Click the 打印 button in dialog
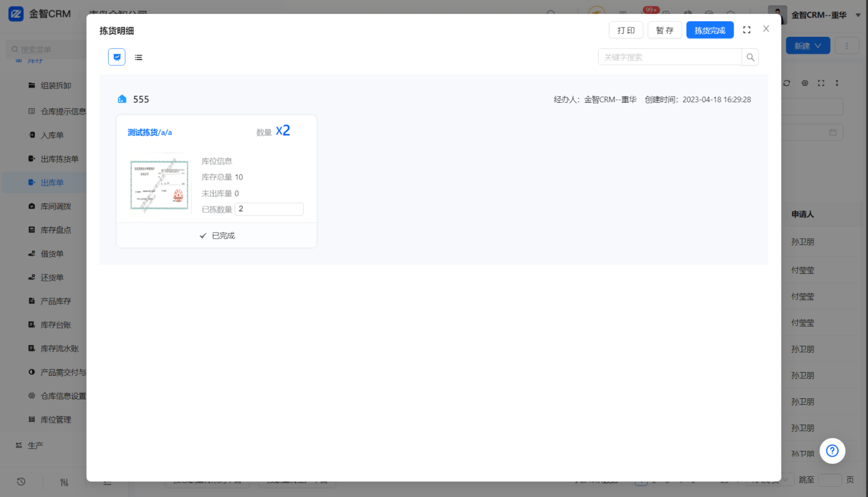The image size is (868, 497). click(x=626, y=30)
